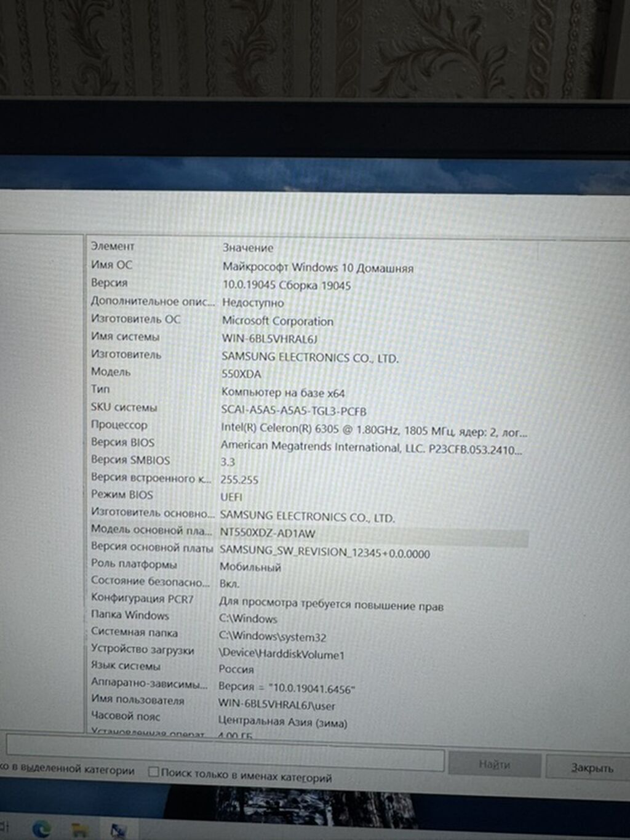Click the Task View taskbar icon
Viewport: 630px width, 840px height.
coord(5,826)
